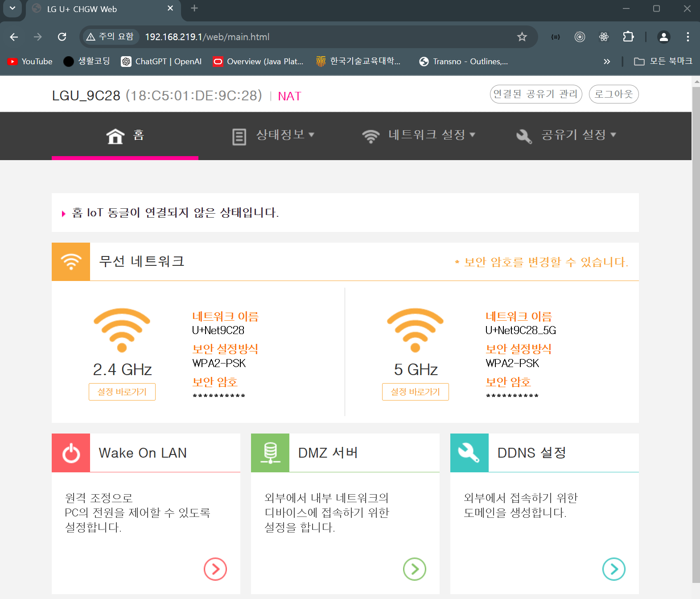Click the orange 무선 네트워크 Wi-Fi tile icon

(71, 262)
